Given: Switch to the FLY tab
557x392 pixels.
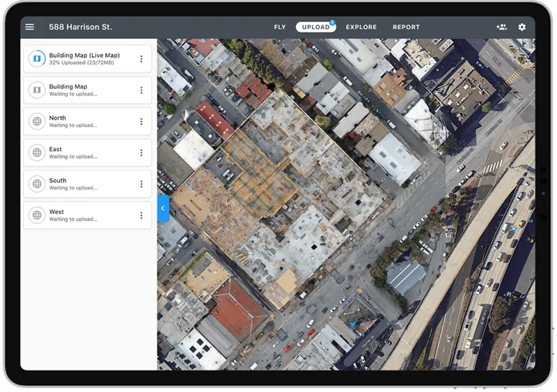Looking at the screenshot, I should click(x=280, y=27).
